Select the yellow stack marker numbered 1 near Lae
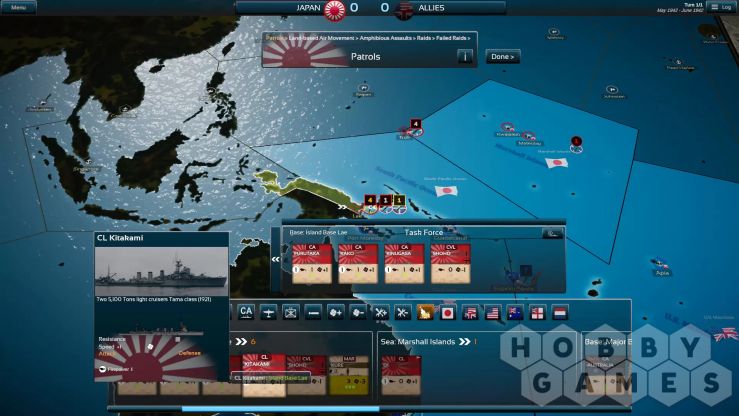 (399, 200)
